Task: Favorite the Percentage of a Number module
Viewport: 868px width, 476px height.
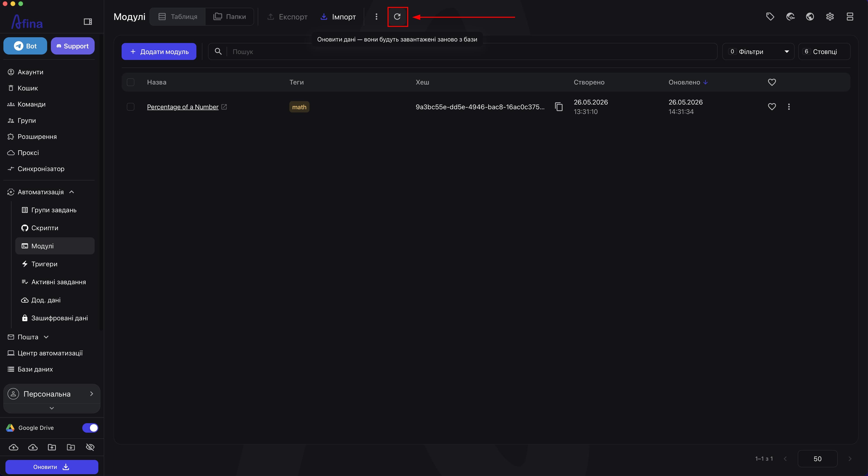Action: coord(772,107)
